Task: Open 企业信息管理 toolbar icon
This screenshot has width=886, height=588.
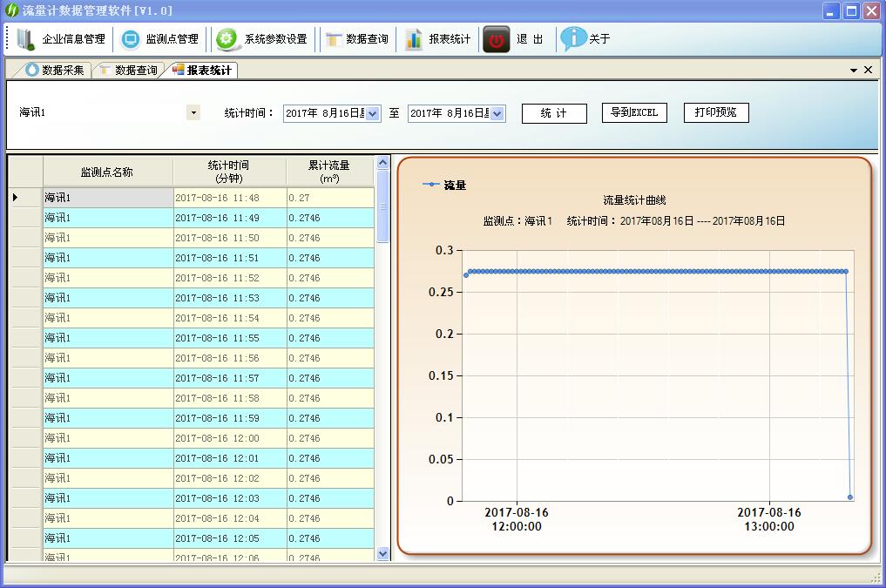Action: click(26, 39)
